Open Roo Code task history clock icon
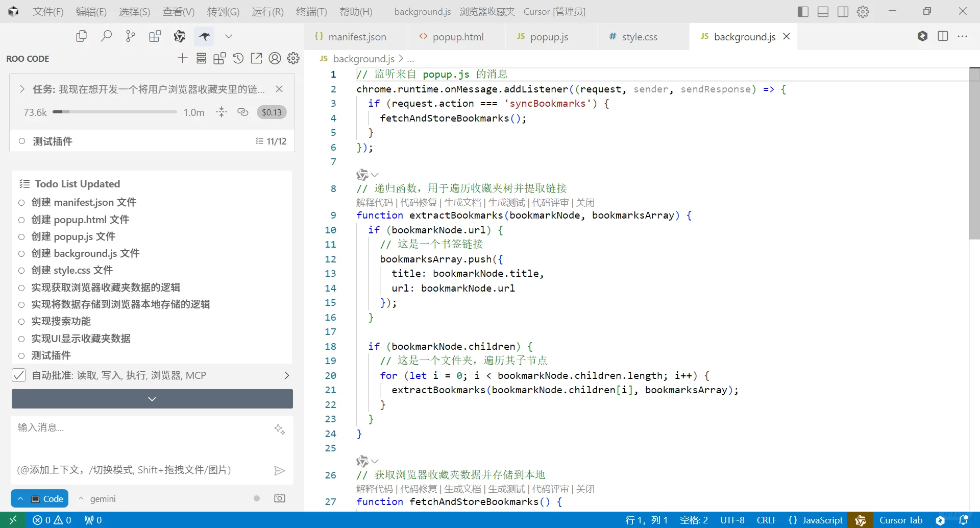Viewport: 980px width, 528px height. pos(238,58)
